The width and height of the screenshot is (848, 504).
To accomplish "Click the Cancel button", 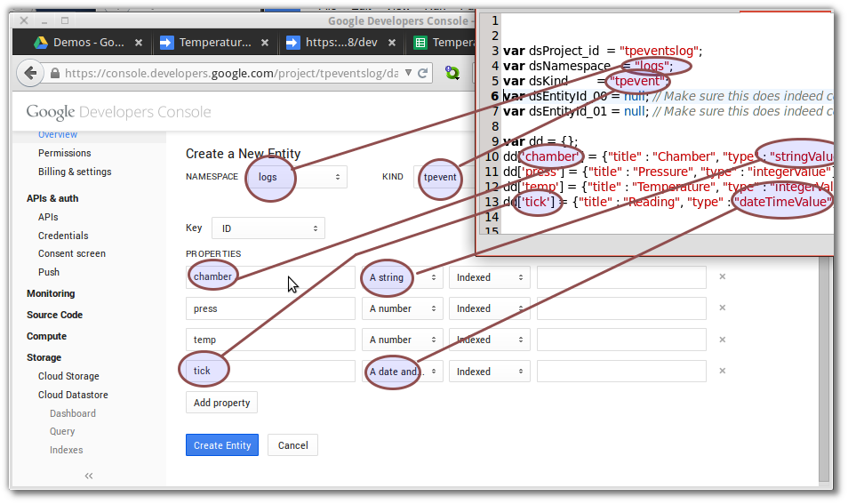I will pyautogui.click(x=292, y=445).
